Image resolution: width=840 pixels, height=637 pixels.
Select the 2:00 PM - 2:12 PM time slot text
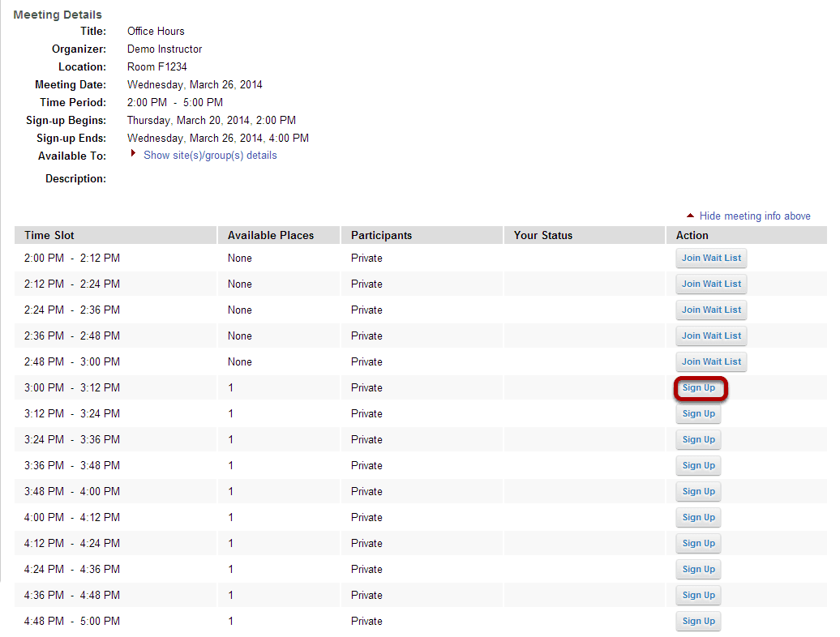point(72,258)
